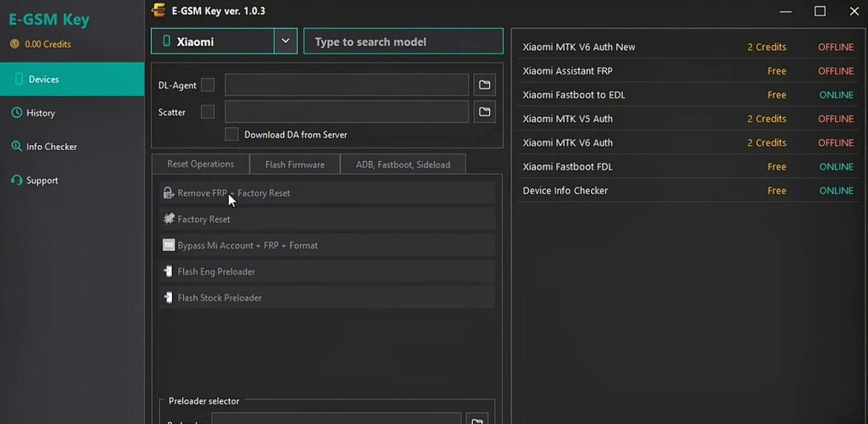Click the 0.00 Credits balance text
Image resolution: width=868 pixels, height=424 pixels.
pos(47,44)
